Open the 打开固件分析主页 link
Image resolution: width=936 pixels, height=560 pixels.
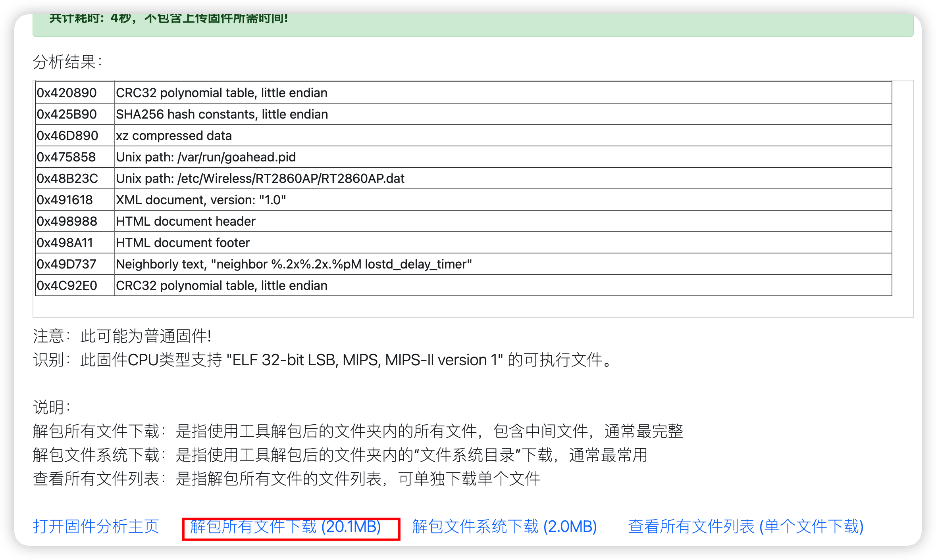(96, 527)
